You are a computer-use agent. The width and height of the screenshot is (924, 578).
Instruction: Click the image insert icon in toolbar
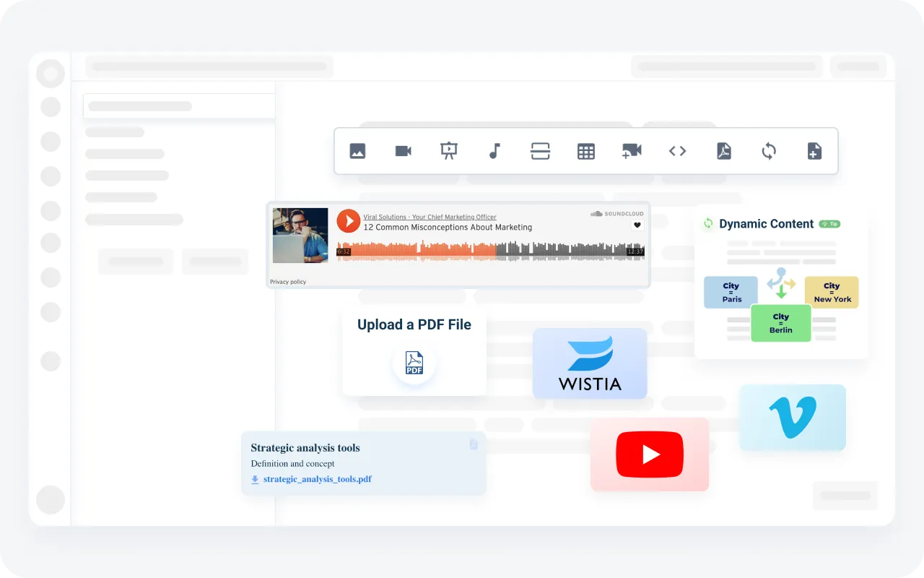pyautogui.click(x=357, y=151)
